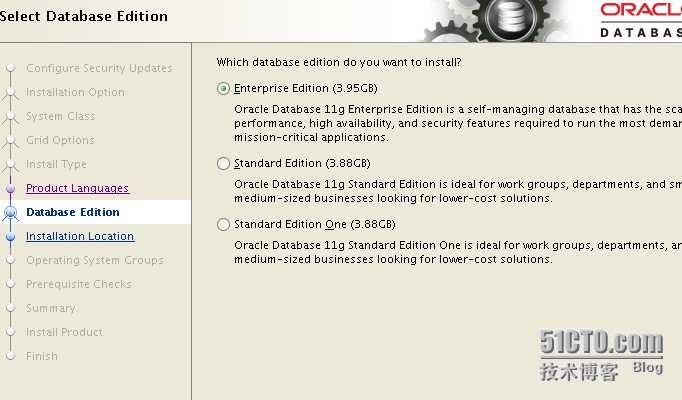Click the Installation Location step marker icon
Viewport: 682px width, 400px height.
tap(10, 237)
